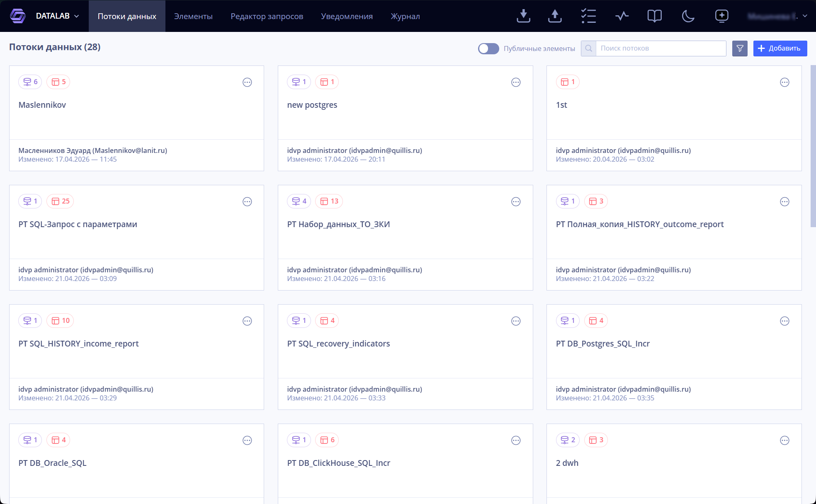The image size is (816, 504).
Task: Open the activity pulse monitor icon
Action: [622, 16]
